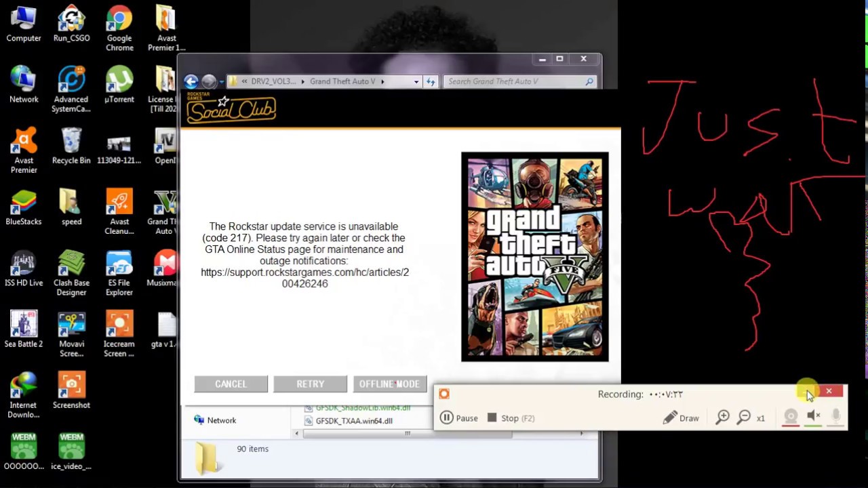Screen dimensions: 868x488
Task: Toggle the microphone in the recorder bar
Action: [x=836, y=417]
